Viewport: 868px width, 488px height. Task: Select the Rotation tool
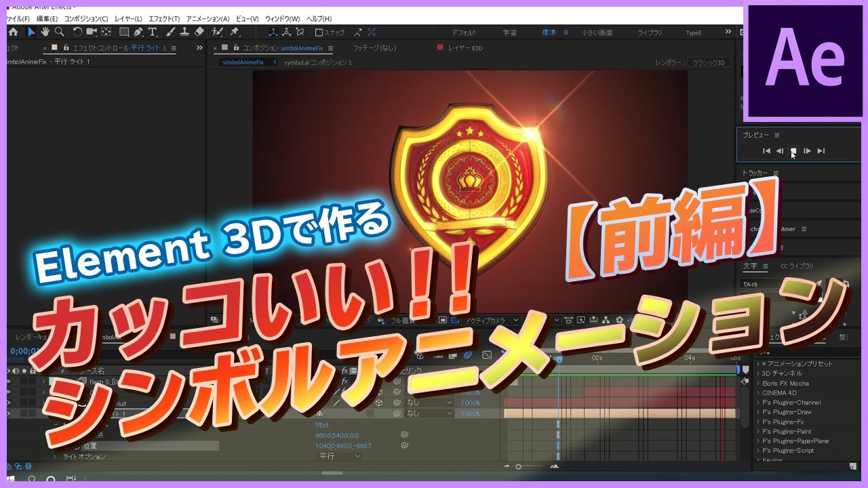(x=77, y=32)
